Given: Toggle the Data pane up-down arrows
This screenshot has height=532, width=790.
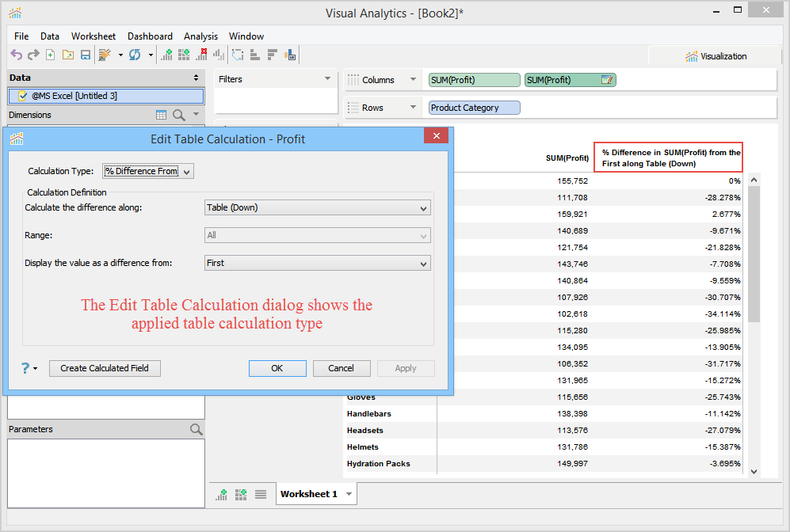Looking at the screenshot, I should (196, 78).
